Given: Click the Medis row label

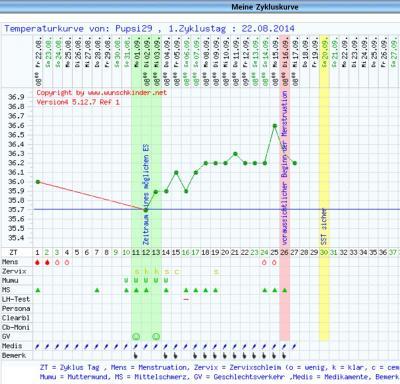Looking at the screenshot, I should 12,346.
